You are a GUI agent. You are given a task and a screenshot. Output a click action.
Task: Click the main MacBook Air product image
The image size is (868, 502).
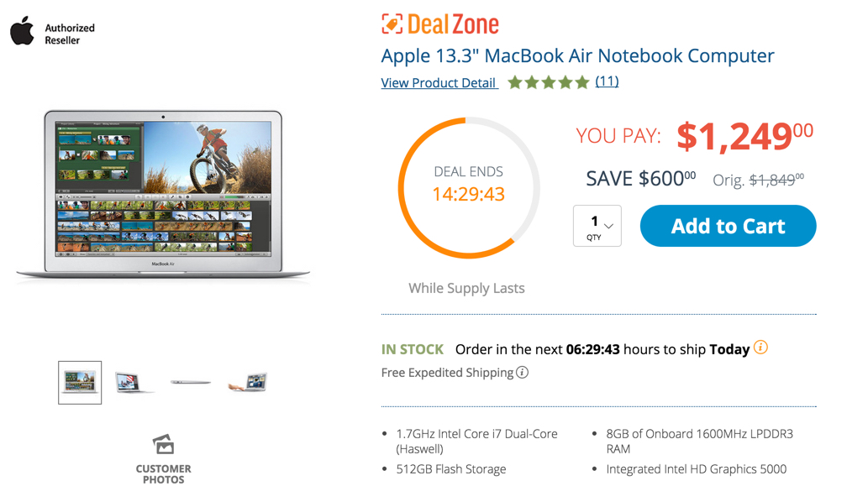coord(163,195)
